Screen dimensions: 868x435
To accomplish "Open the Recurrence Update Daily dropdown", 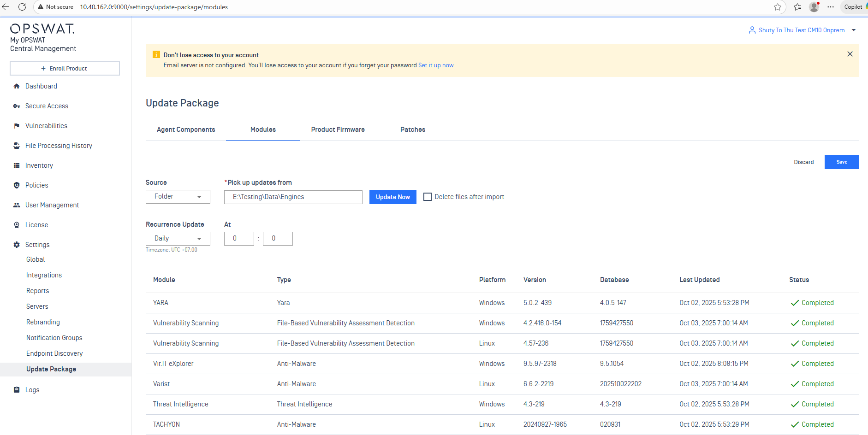I will click(x=178, y=239).
